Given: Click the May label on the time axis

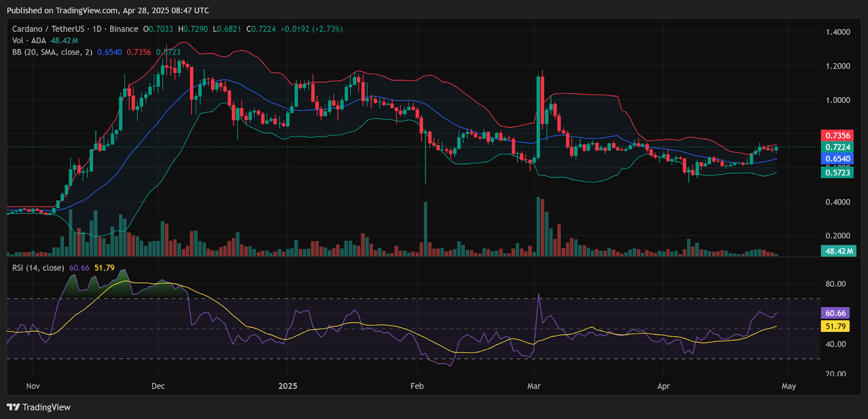Looking at the screenshot, I should pyautogui.click(x=788, y=386).
